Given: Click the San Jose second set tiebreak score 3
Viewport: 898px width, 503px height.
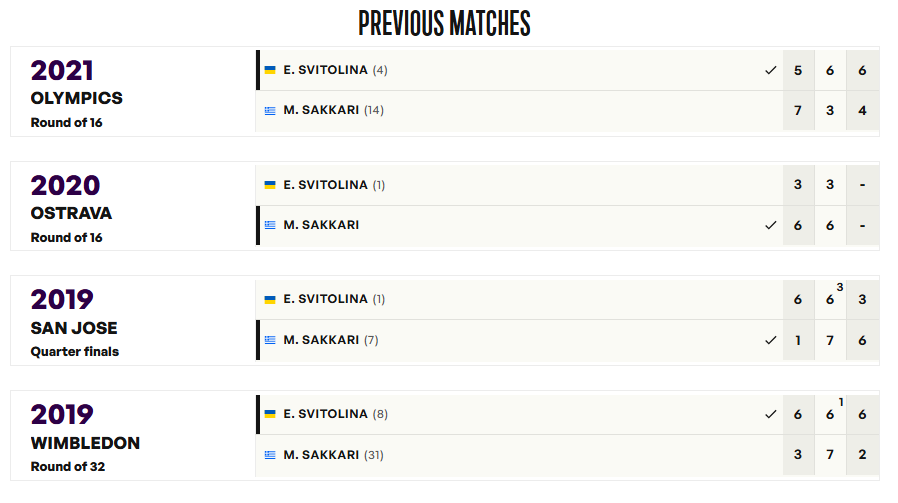Looking at the screenshot, I should [840, 287].
